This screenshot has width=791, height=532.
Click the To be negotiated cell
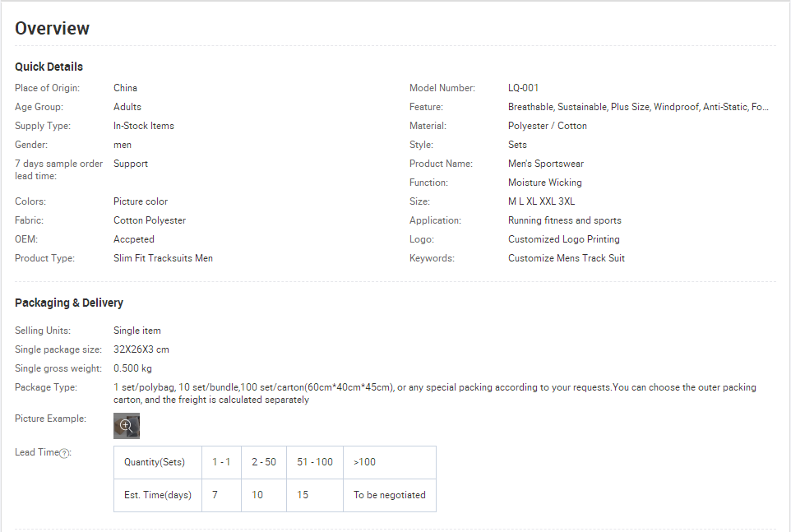[x=390, y=495]
